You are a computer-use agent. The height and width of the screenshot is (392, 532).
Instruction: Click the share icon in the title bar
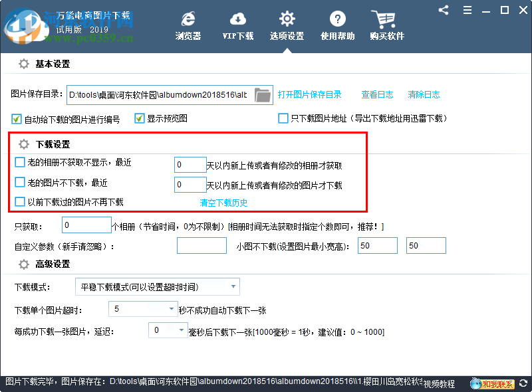[x=444, y=10]
